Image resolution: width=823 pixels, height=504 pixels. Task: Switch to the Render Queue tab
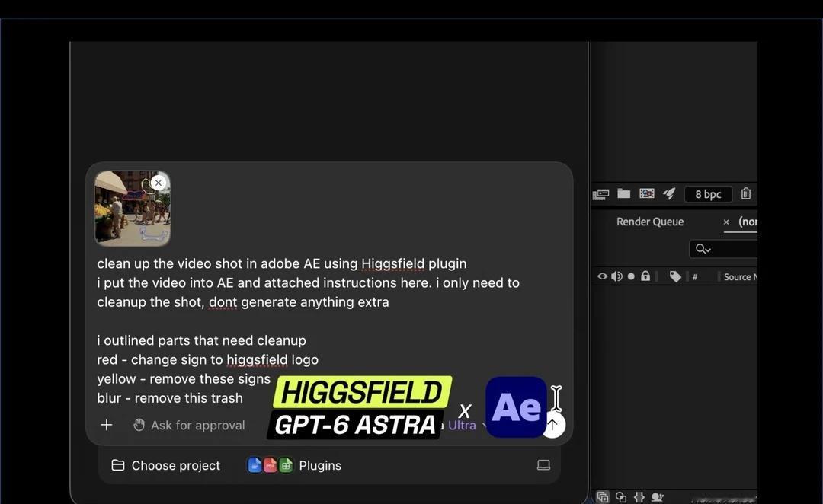tap(650, 222)
